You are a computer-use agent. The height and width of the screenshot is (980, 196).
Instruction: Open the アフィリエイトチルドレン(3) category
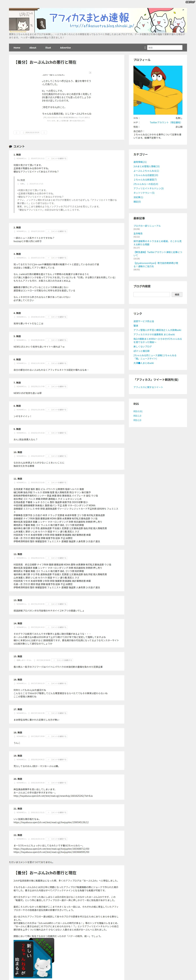coord(148,188)
